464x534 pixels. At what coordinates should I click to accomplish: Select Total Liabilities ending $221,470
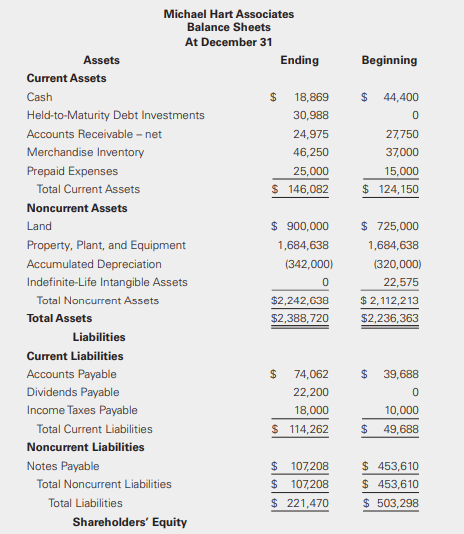(x=300, y=503)
